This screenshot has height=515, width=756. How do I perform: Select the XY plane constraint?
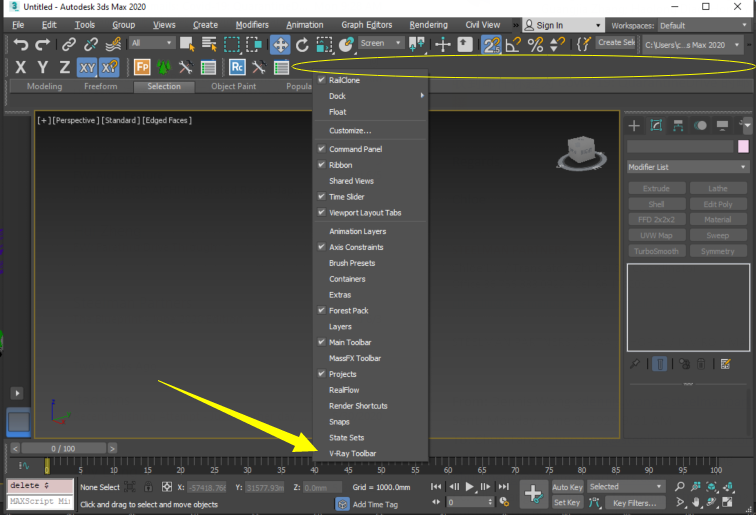87,68
